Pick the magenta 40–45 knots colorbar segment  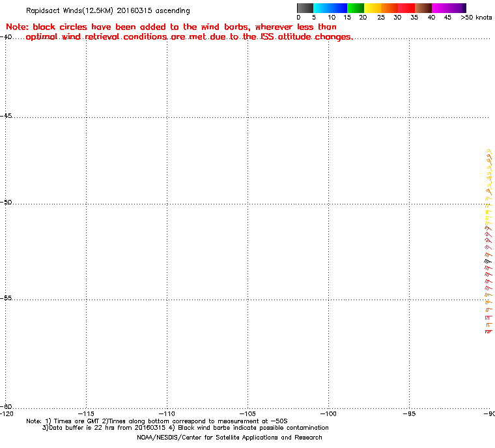coord(440,8)
